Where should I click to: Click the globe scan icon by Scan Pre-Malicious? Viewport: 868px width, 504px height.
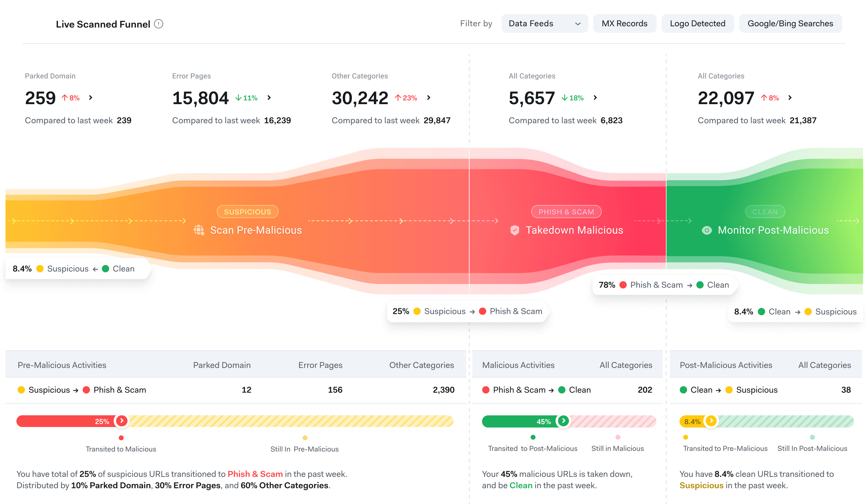[x=199, y=230]
